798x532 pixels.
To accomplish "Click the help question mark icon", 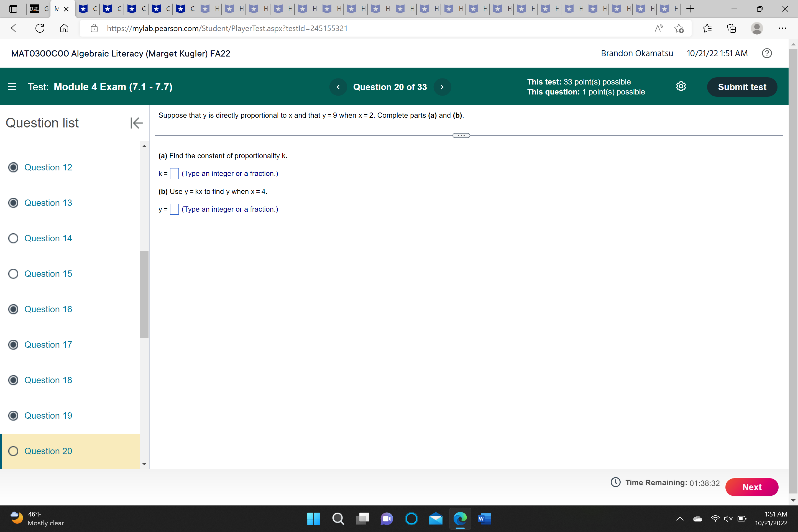I will coord(766,53).
